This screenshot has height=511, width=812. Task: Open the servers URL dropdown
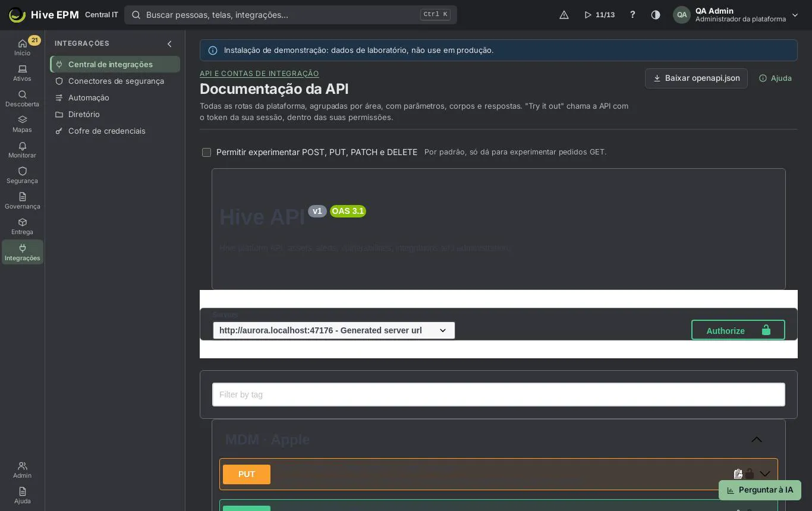334,330
